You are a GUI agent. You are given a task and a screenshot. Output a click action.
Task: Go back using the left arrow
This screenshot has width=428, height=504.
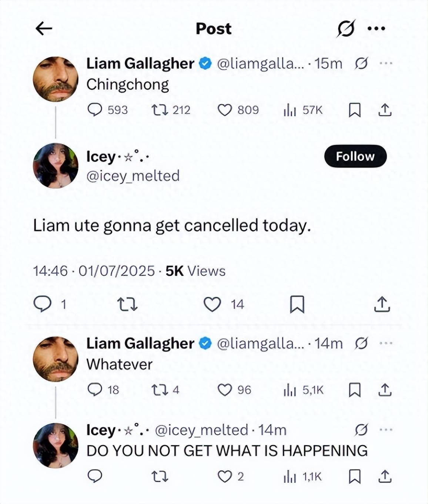(x=44, y=29)
